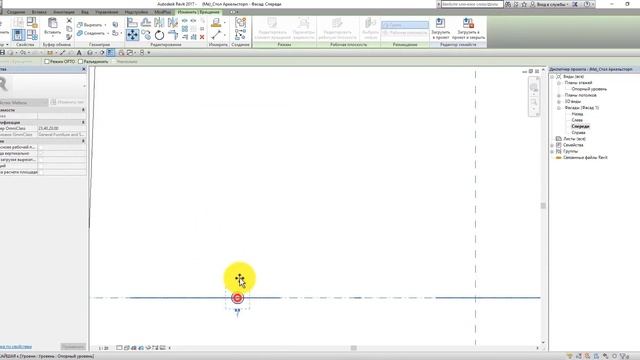Close the Properties panel with X
Viewport: 640px width, 360px height.
coord(84,69)
